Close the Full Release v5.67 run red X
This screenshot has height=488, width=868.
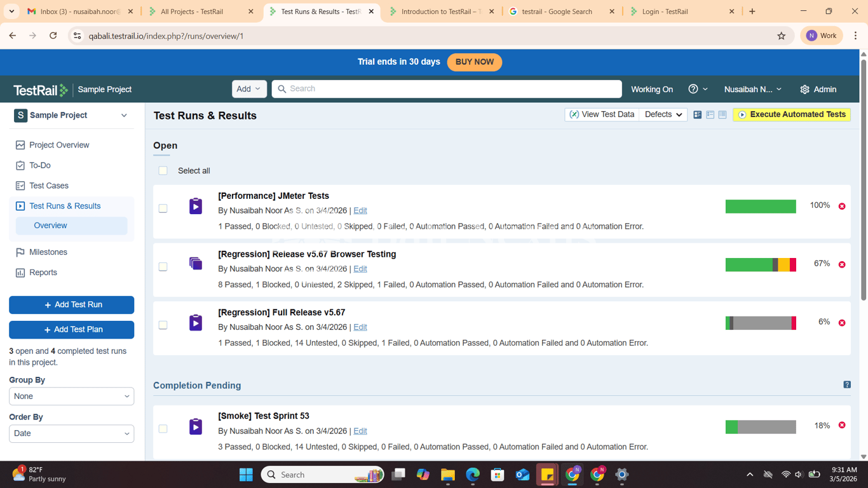(842, 323)
